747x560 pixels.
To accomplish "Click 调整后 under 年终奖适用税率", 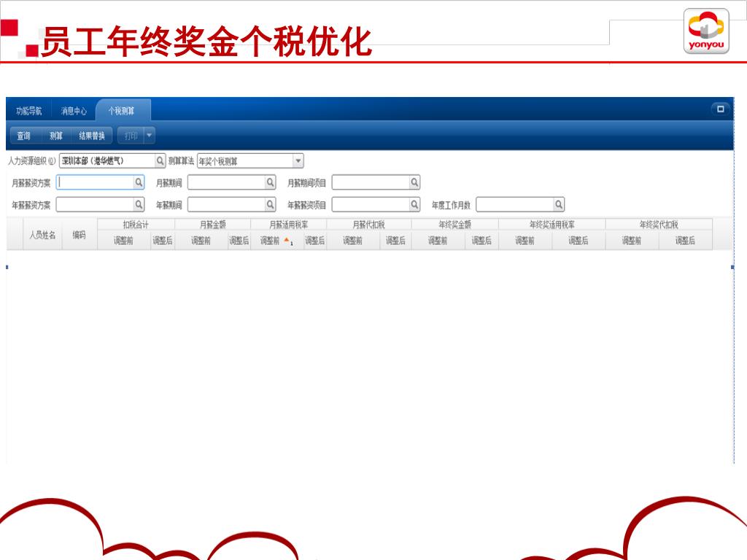I will coord(578,241).
